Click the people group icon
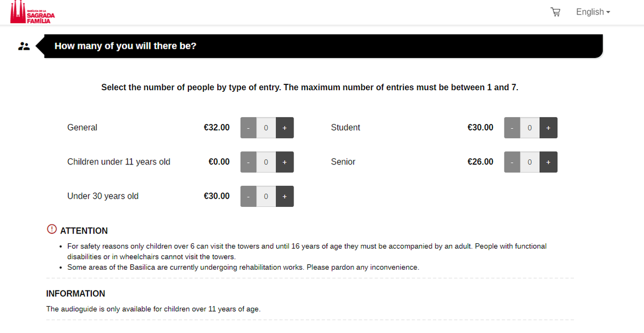 pyautogui.click(x=24, y=46)
